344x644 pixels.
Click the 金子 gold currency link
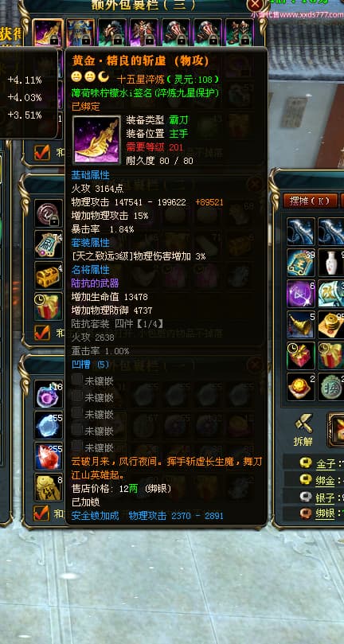point(326,464)
